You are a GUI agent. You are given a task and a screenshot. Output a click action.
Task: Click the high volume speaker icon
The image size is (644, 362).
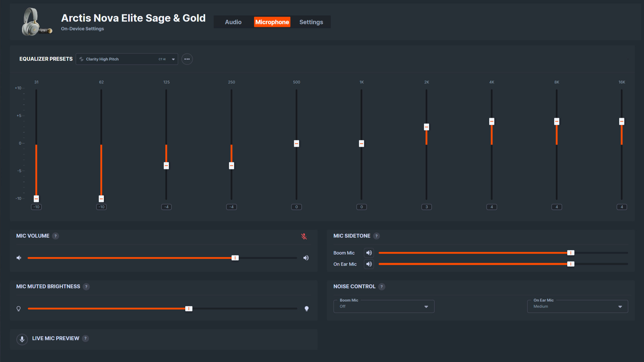click(x=306, y=258)
